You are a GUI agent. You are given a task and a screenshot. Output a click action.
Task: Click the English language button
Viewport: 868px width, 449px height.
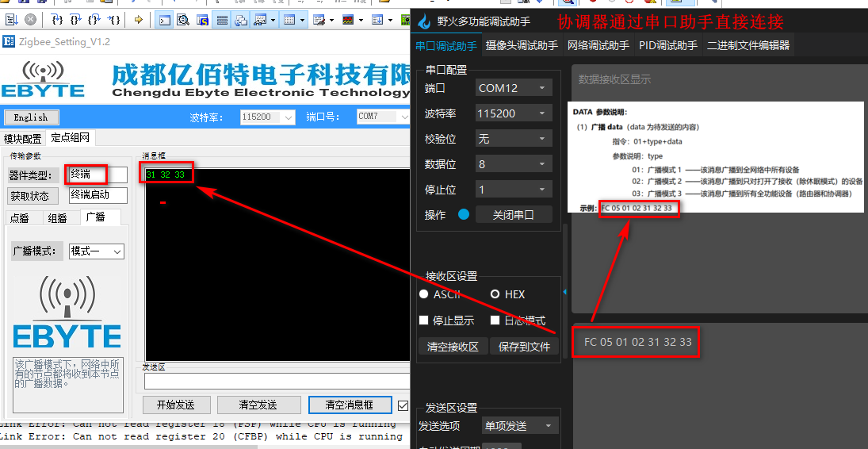(31, 117)
